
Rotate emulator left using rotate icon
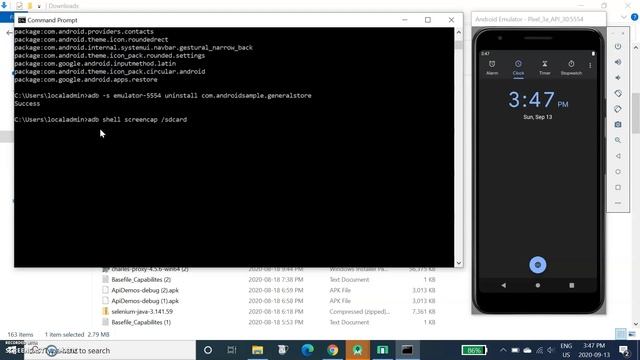pos(618,93)
